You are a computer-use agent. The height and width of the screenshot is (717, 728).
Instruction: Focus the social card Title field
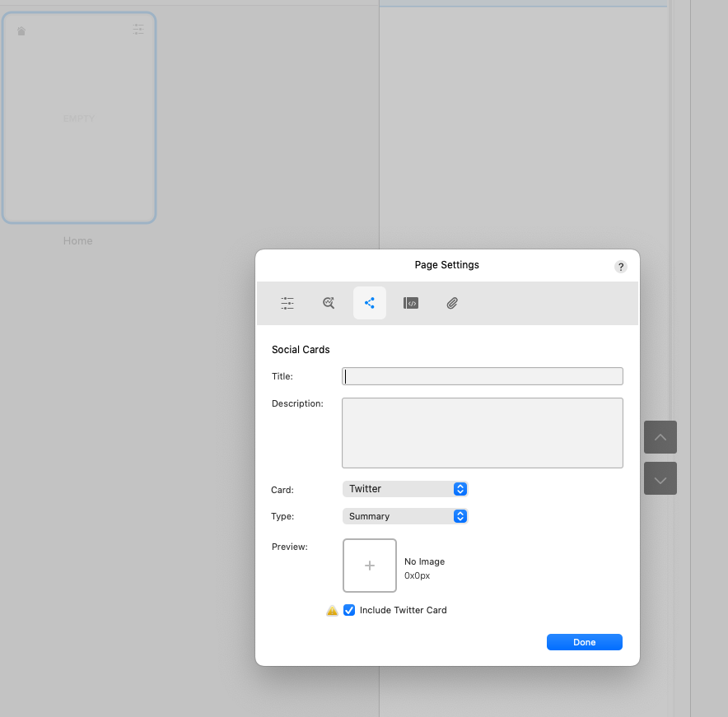pyautogui.click(x=482, y=376)
